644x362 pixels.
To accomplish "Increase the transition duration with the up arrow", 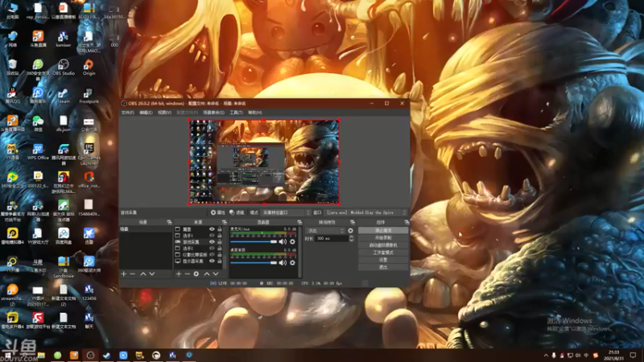I will (352, 237).
